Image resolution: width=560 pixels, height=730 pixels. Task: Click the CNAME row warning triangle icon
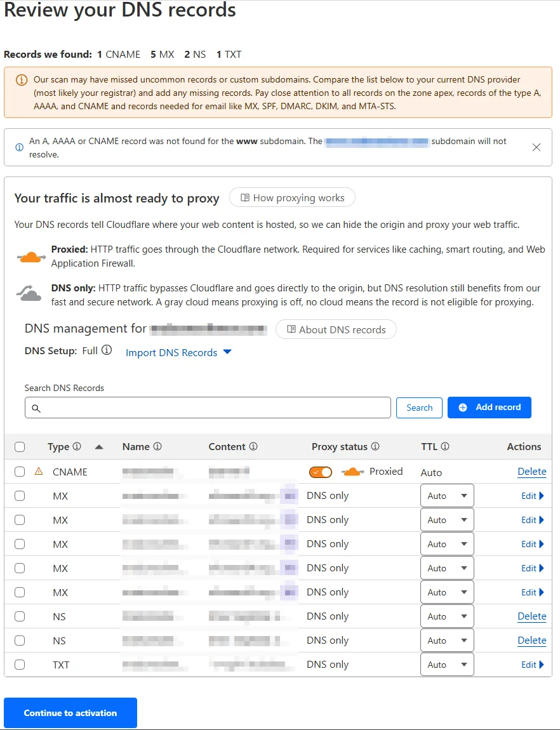click(39, 472)
